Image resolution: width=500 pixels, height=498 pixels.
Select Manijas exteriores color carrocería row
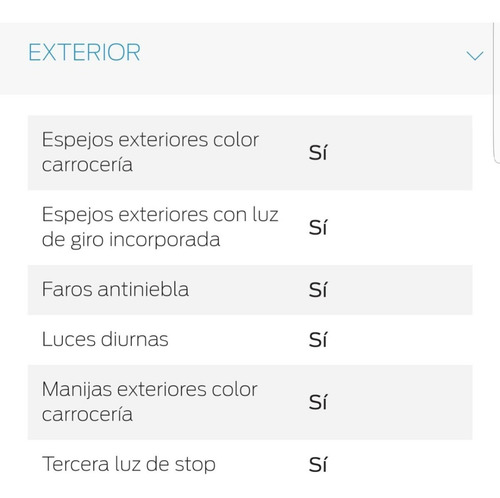pyautogui.click(x=250, y=402)
